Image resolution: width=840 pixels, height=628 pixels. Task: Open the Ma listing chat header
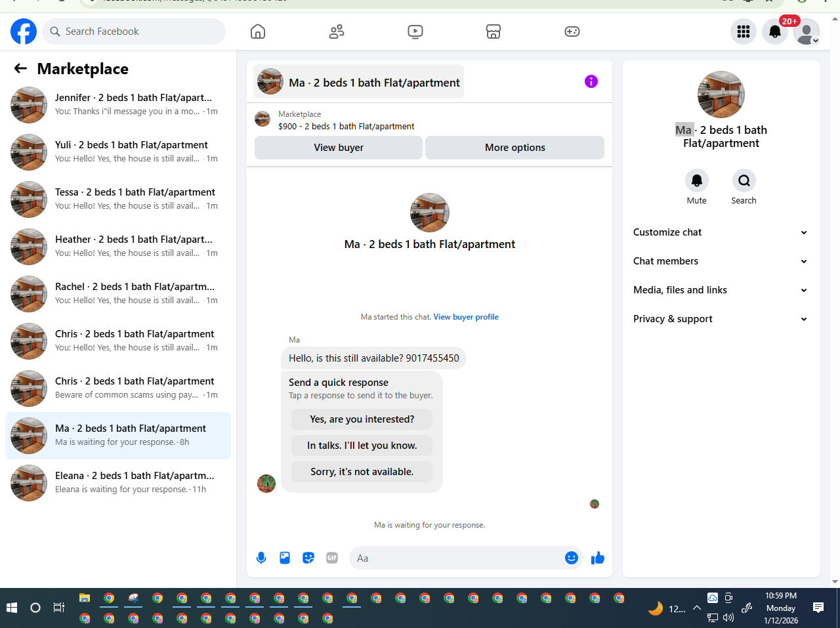coord(359,82)
